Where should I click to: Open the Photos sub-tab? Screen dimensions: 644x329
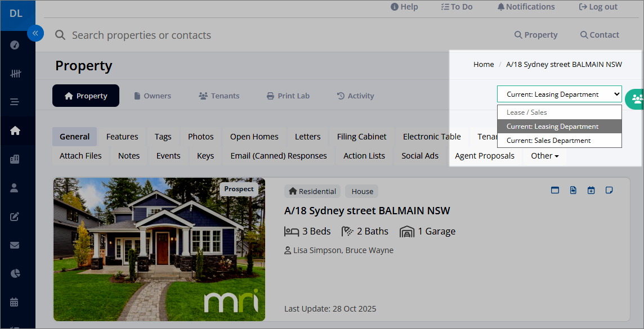(201, 137)
